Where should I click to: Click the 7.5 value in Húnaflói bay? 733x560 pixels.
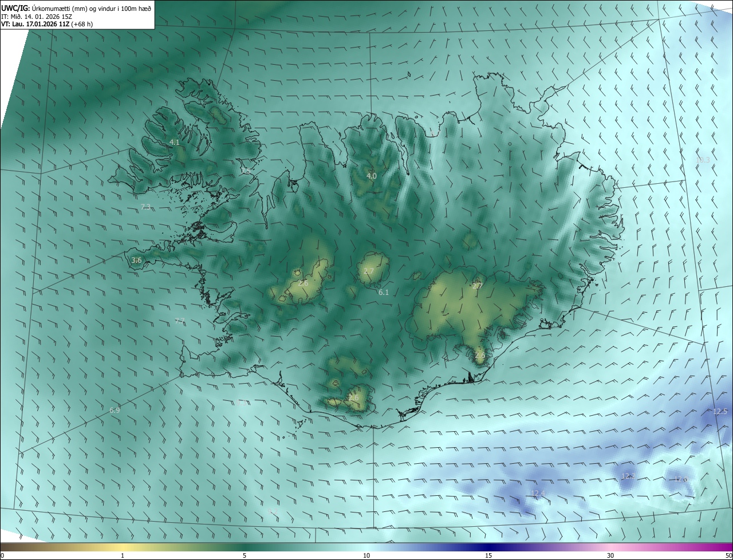coord(245,171)
